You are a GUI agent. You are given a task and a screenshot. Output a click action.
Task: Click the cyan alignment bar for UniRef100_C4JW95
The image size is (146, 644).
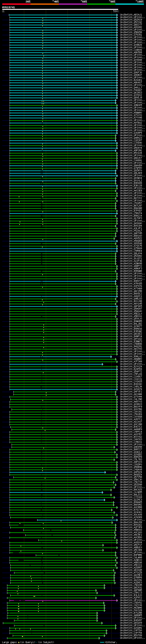pyautogui.click(x=56, y=493)
